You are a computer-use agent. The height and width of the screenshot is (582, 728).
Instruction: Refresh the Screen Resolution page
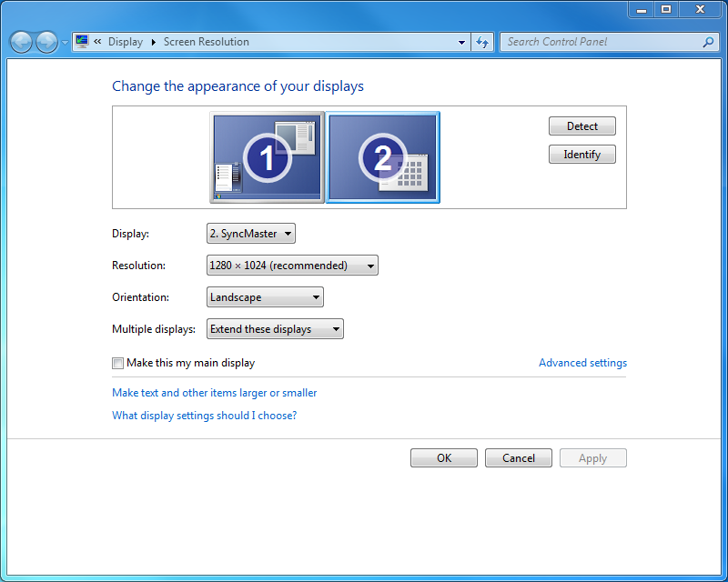[x=482, y=42]
